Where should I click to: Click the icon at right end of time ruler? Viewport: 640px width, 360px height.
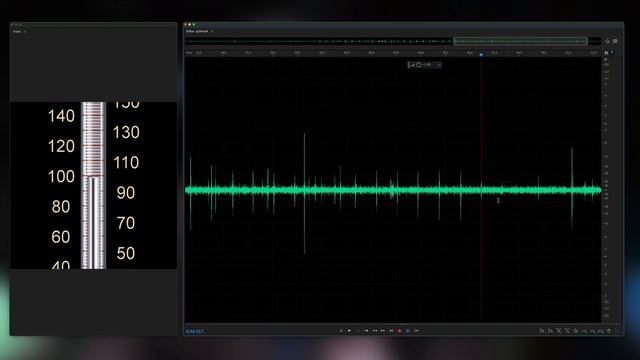[x=606, y=53]
